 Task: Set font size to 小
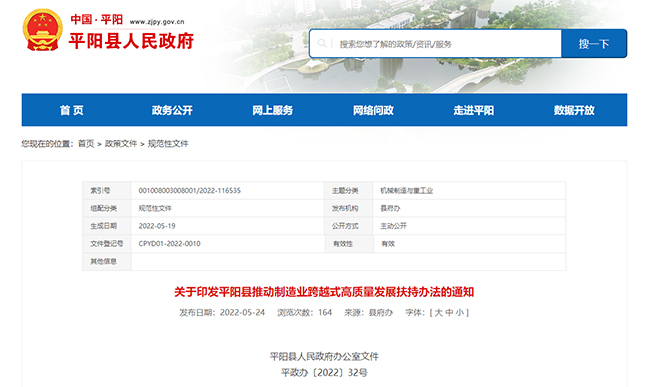[x=460, y=312]
